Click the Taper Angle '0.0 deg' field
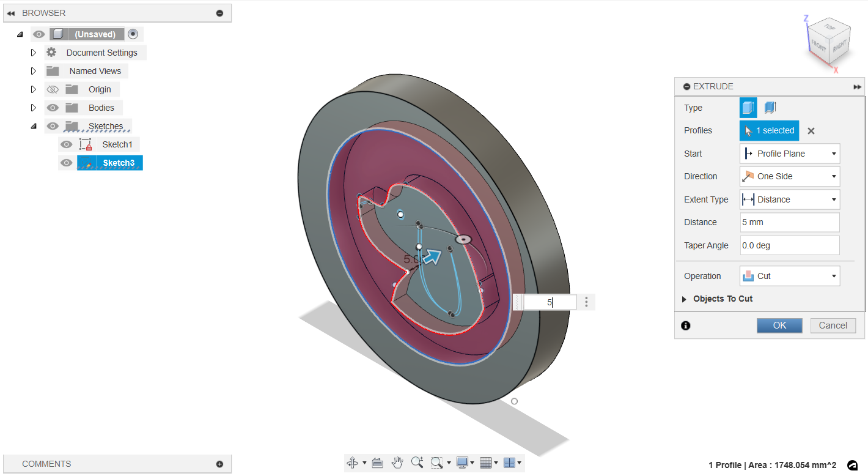 coord(790,245)
